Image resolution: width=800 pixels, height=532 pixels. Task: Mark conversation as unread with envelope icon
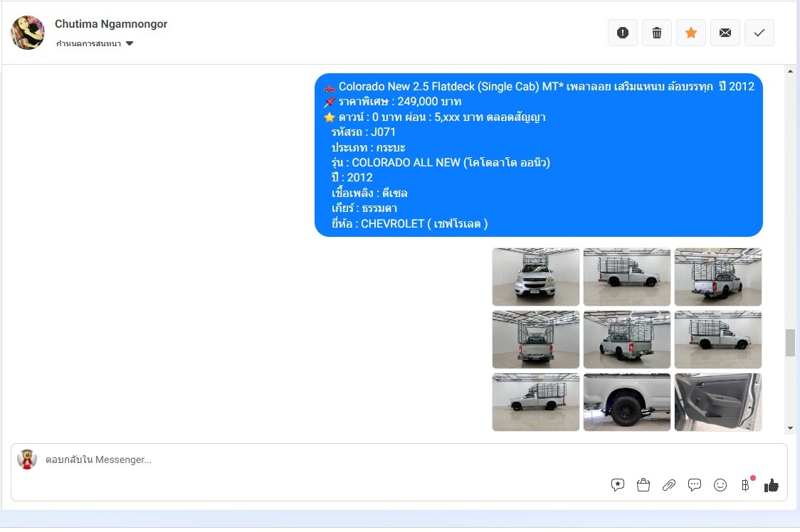725,33
